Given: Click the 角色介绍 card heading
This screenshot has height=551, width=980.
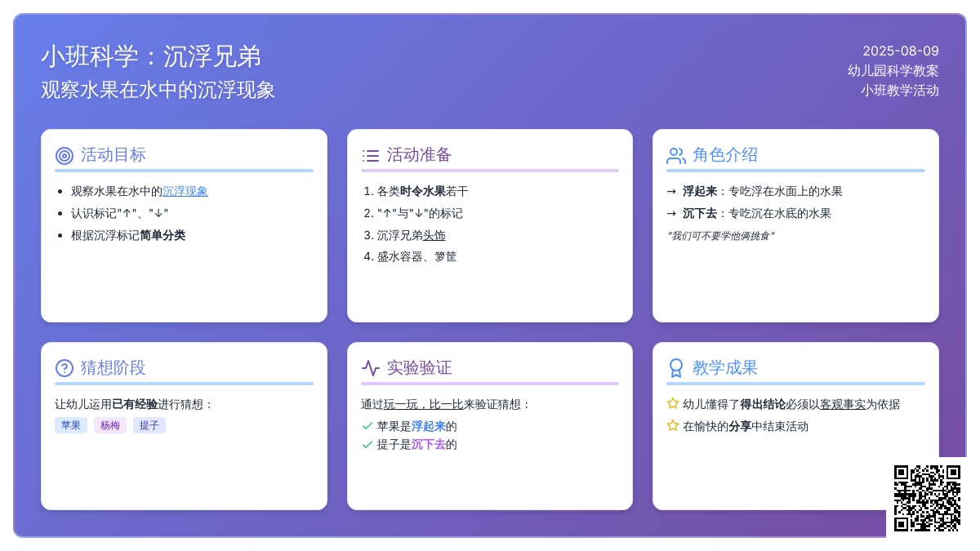Looking at the screenshot, I should (x=725, y=155).
